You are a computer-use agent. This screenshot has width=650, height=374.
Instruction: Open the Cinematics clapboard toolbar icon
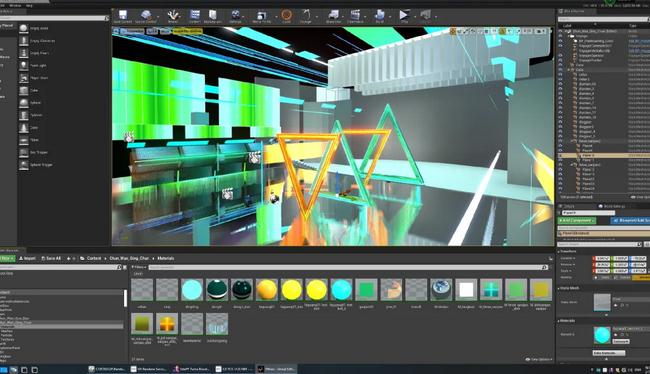point(355,16)
